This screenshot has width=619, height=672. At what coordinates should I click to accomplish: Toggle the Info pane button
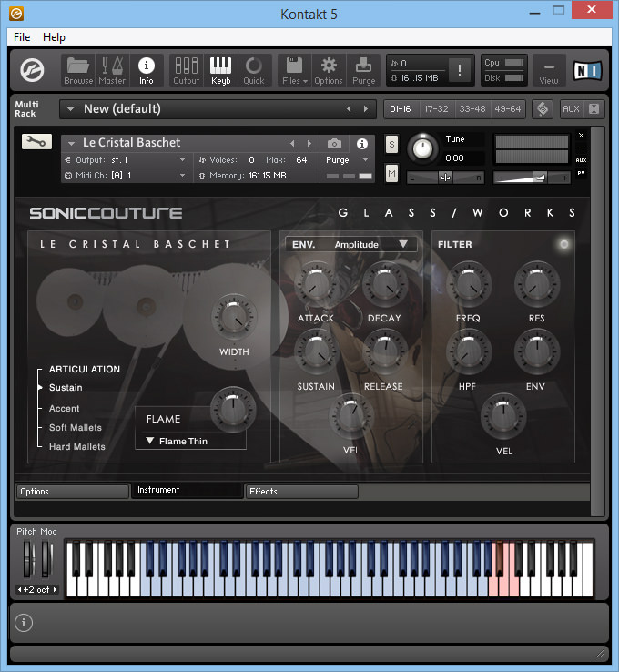pos(146,70)
